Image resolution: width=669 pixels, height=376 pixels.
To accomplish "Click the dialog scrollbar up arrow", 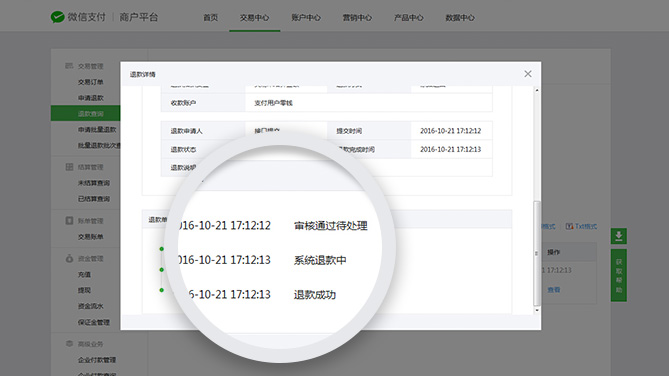I will tap(537, 90).
